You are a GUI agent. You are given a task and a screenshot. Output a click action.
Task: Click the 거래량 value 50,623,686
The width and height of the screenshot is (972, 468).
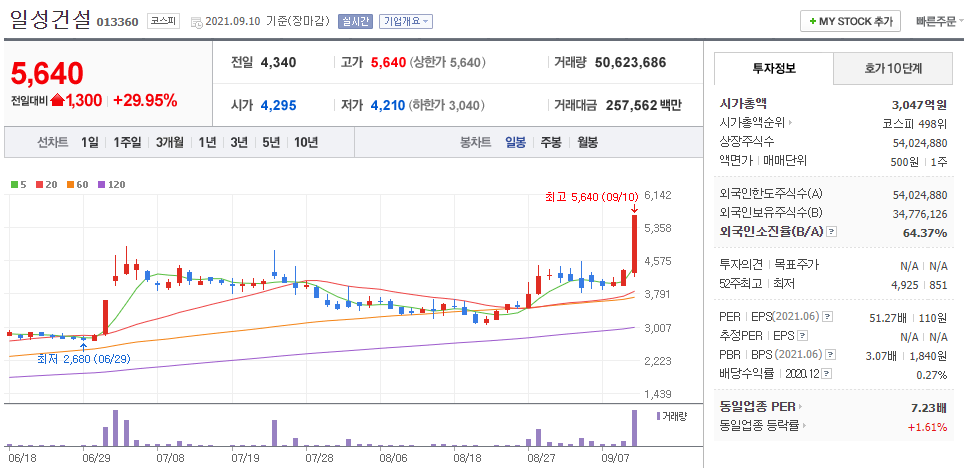[x=630, y=62]
